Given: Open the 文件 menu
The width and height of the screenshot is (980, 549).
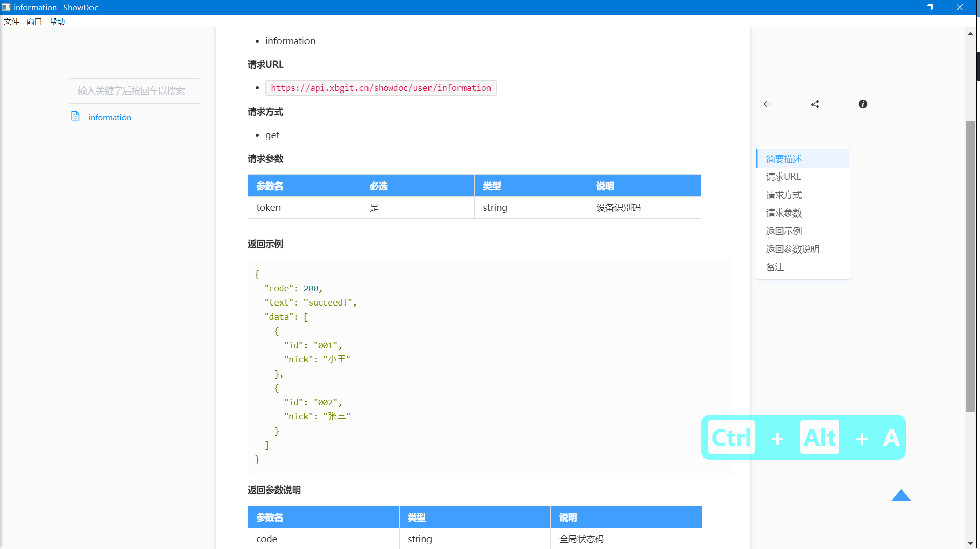Looking at the screenshot, I should [x=11, y=21].
